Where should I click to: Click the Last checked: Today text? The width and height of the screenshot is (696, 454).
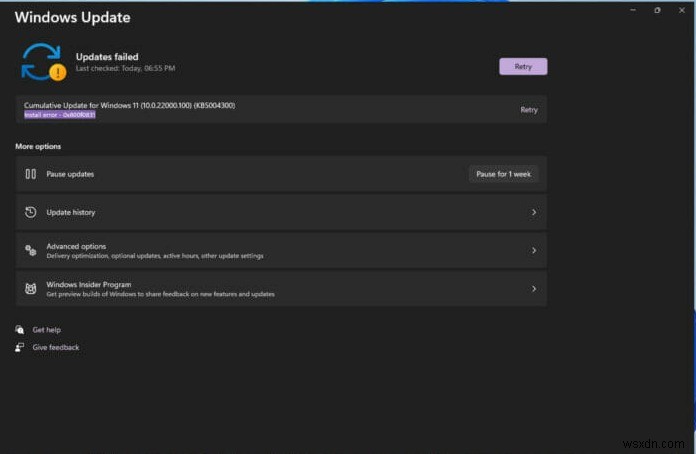pos(126,68)
